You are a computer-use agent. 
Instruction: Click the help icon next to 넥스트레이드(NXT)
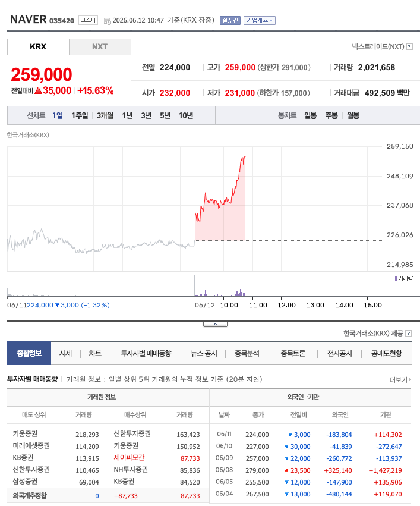(409, 47)
